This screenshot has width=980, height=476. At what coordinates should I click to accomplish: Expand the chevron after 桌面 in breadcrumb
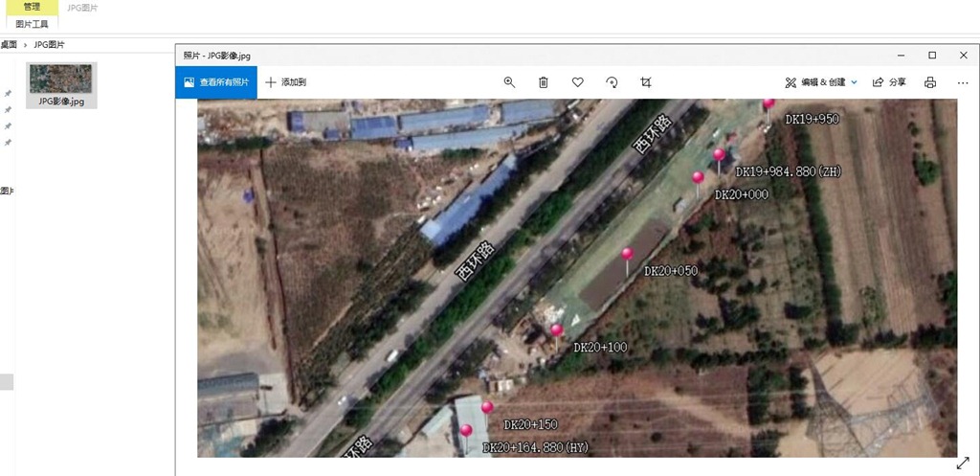[x=26, y=45]
